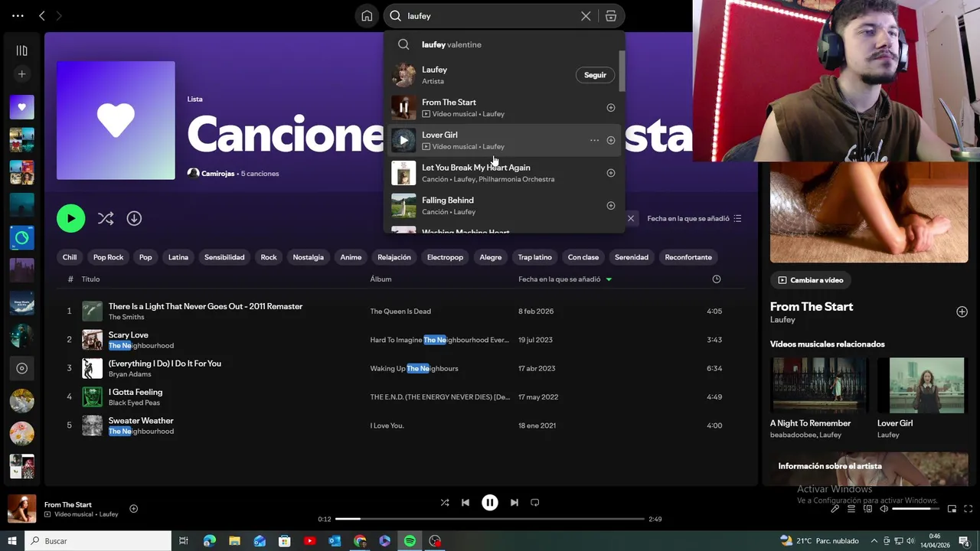Filter playlist by Anime tag
Viewport: 980px width, 551px height.
(x=351, y=257)
